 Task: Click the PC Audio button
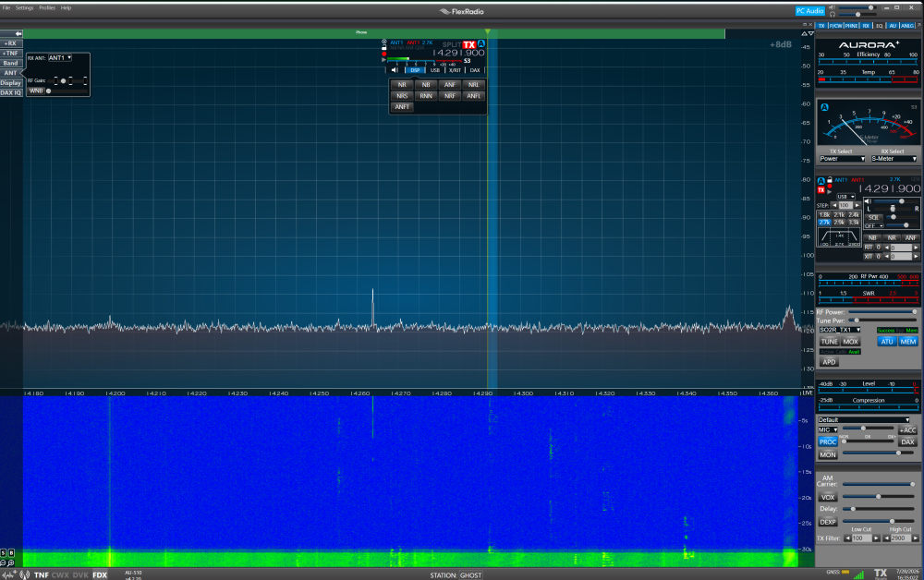pos(809,10)
